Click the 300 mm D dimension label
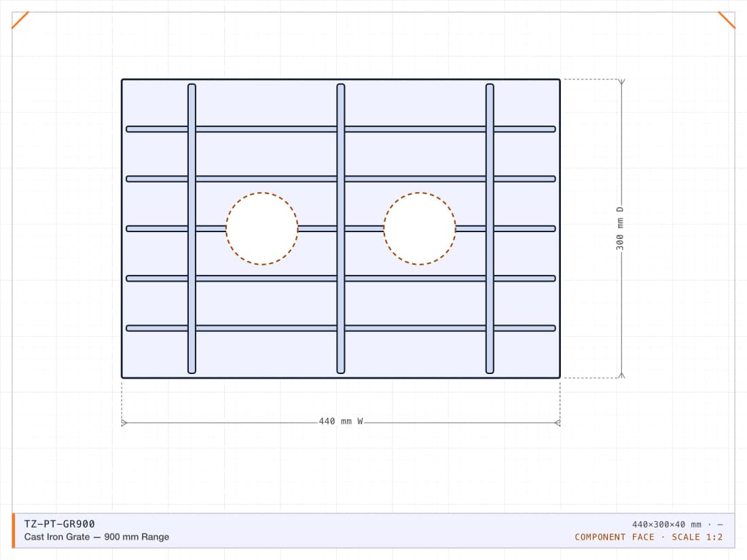Screen dimensions: 747x560 point(620,229)
